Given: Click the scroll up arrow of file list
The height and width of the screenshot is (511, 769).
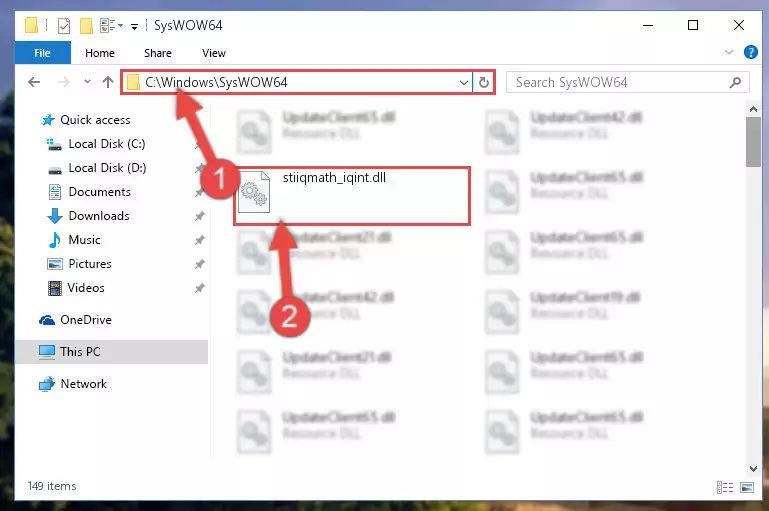Looking at the screenshot, I should point(754,109).
